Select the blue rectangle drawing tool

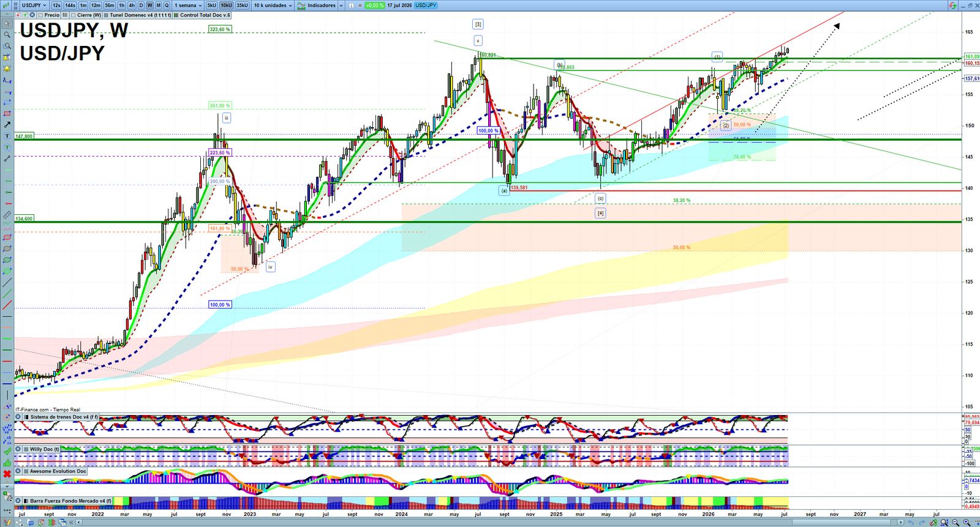(7, 102)
